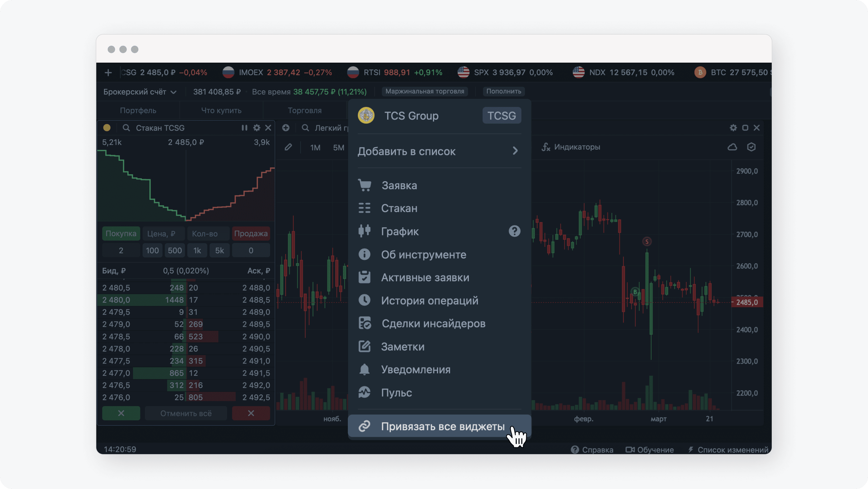Click Привязать все виджеты menu item
868x489 pixels.
coord(439,426)
